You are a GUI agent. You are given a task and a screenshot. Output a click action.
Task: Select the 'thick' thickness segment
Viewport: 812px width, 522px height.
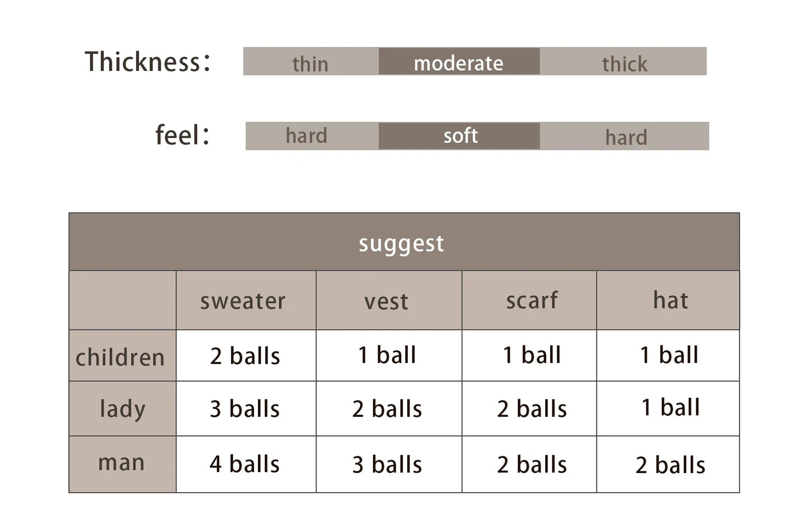(x=623, y=61)
